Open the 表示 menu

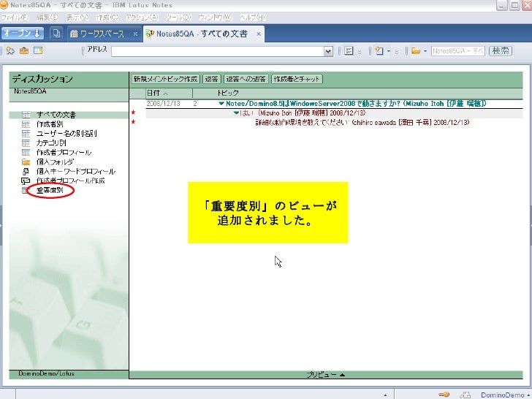(x=77, y=17)
